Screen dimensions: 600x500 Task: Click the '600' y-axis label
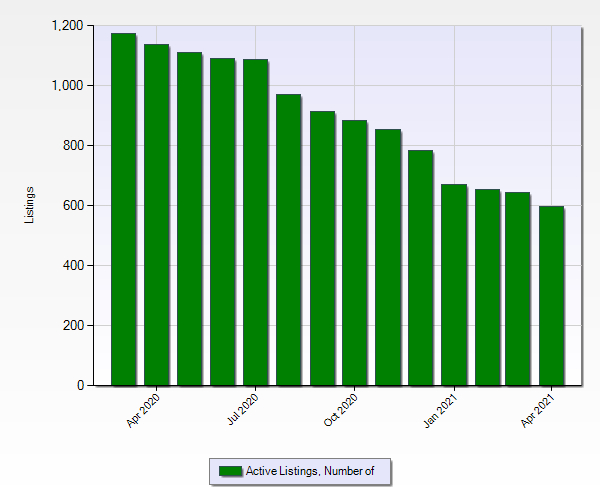[73, 205]
